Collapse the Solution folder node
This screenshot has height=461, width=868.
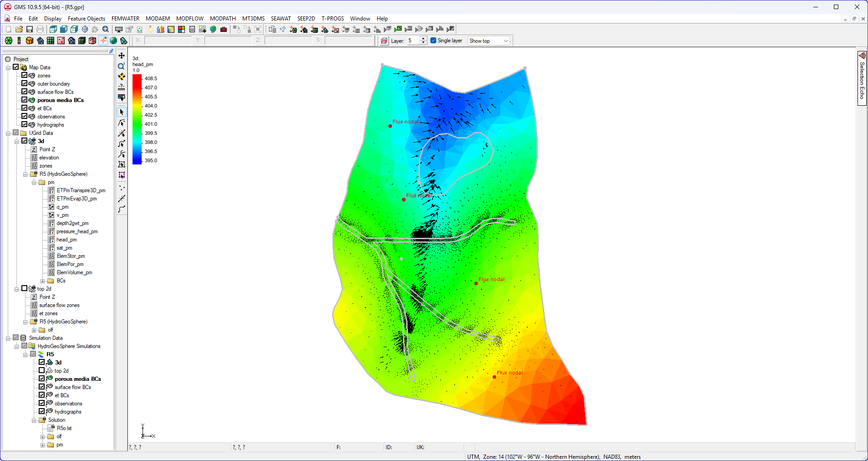[x=34, y=420]
